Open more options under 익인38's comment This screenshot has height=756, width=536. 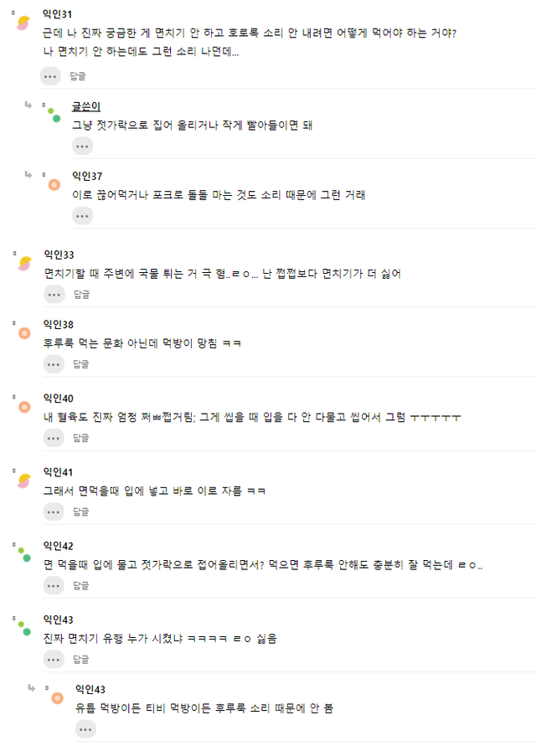click(x=54, y=364)
